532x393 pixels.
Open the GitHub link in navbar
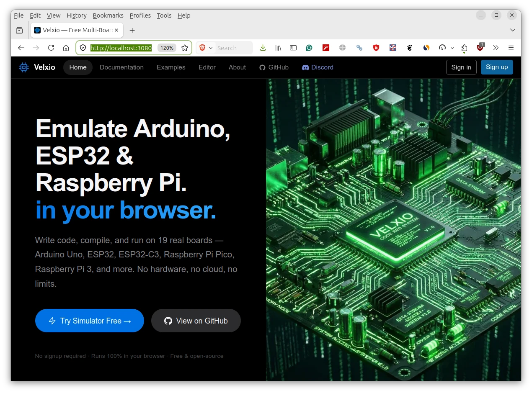[274, 67]
